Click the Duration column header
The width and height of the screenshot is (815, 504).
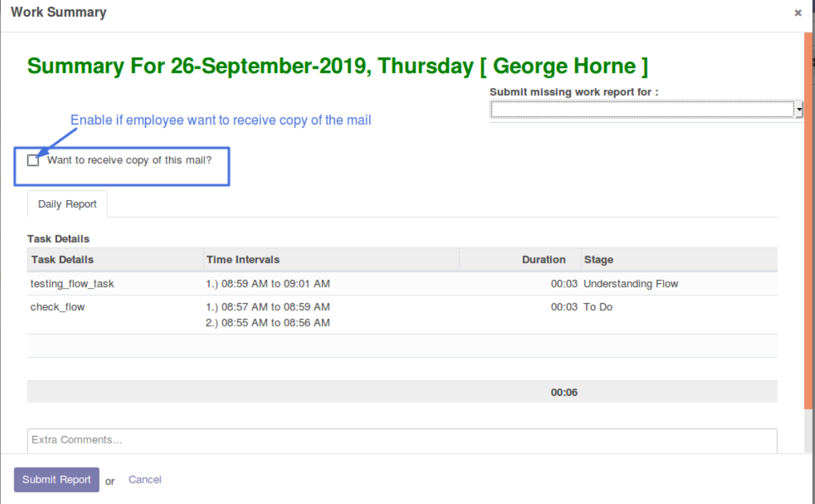pyautogui.click(x=543, y=260)
